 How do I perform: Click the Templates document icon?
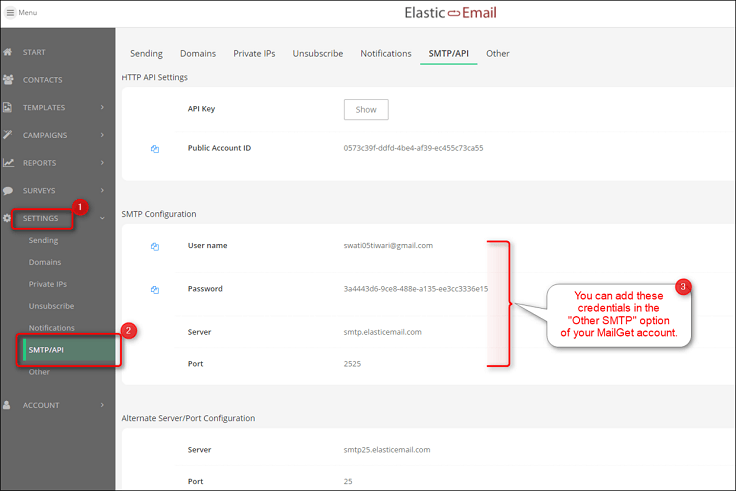click(8, 107)
